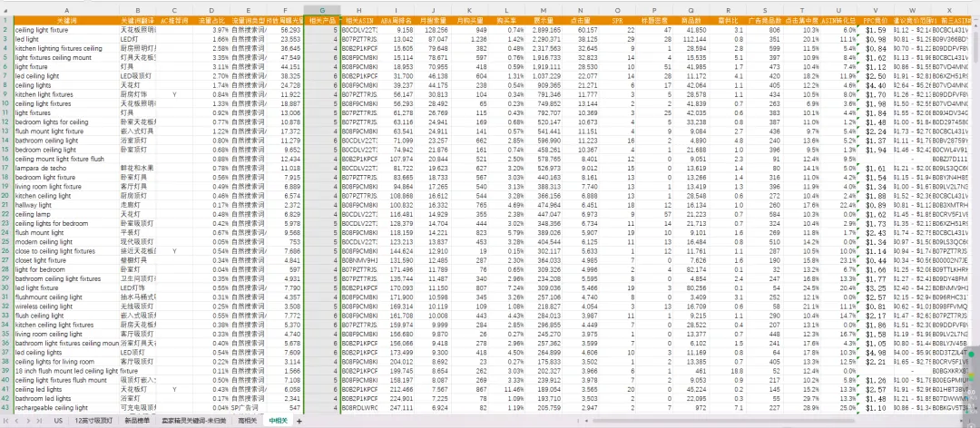Click the 月搜索量 header cell

(433, 20)
